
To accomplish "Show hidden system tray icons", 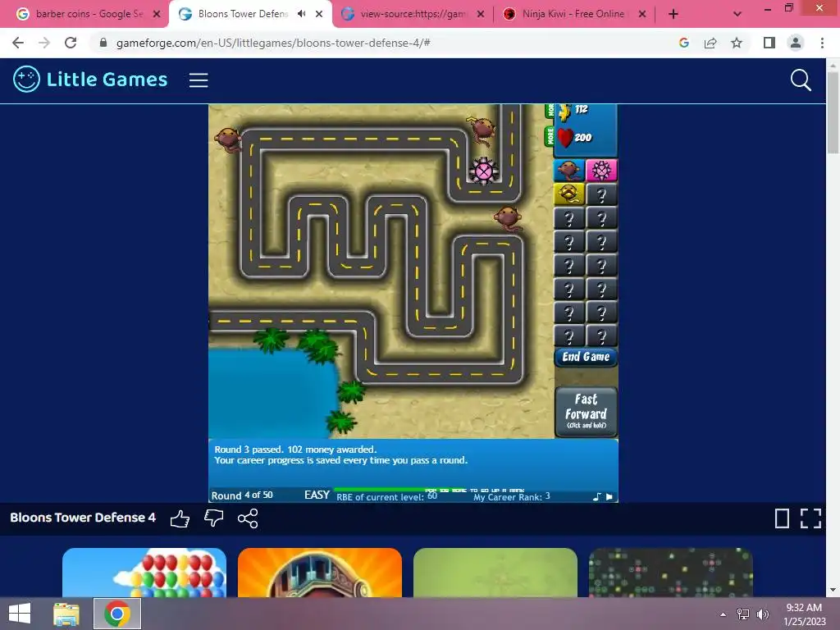I will click(x=724, y=614).
